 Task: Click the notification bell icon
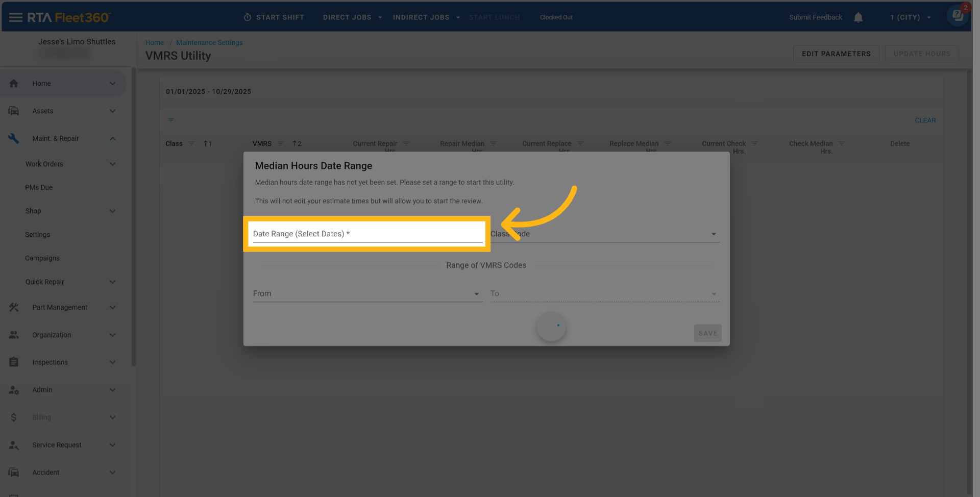tap(858, 17)
